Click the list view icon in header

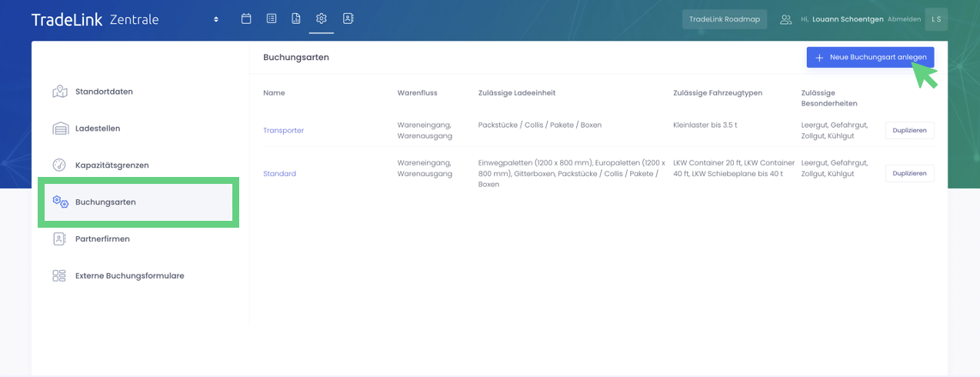(x=272, y=18)
